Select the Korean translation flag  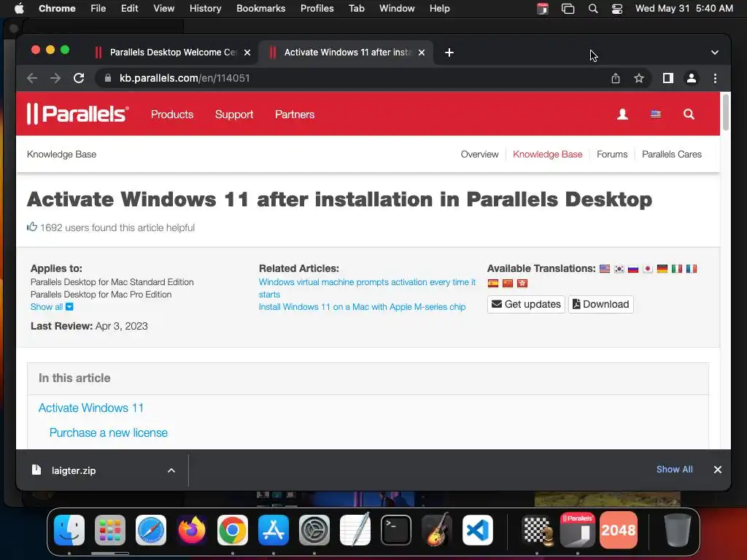pyautogui.click(x=619, y=268)
